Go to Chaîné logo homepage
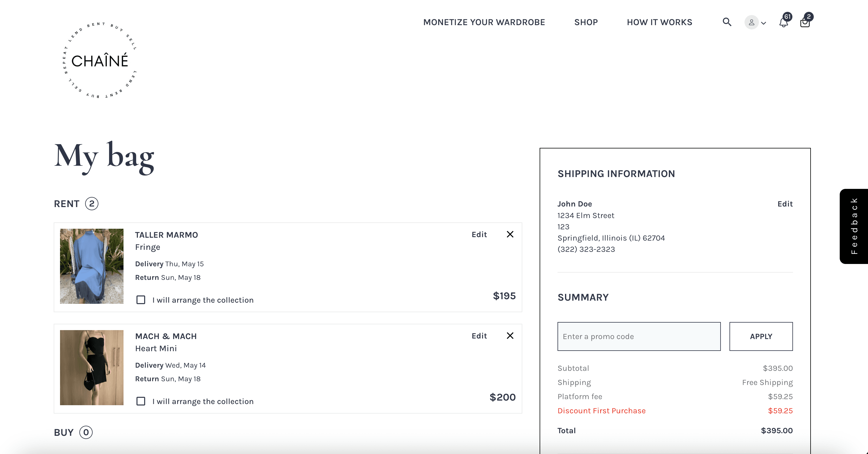The image size is (868, 454). click(100, 60)
